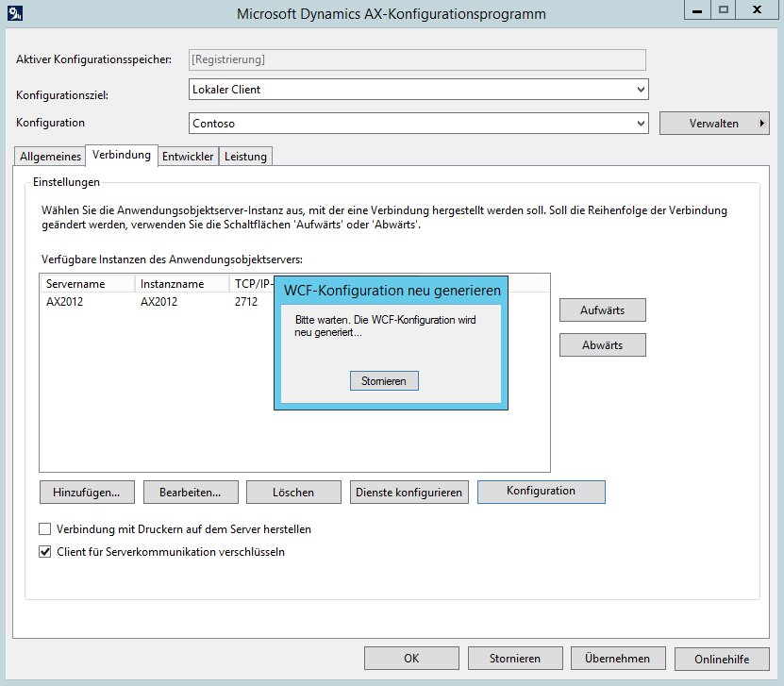Click the Abwärts button
Viewport: 784px width, 686px height.
tap(603, 344)
